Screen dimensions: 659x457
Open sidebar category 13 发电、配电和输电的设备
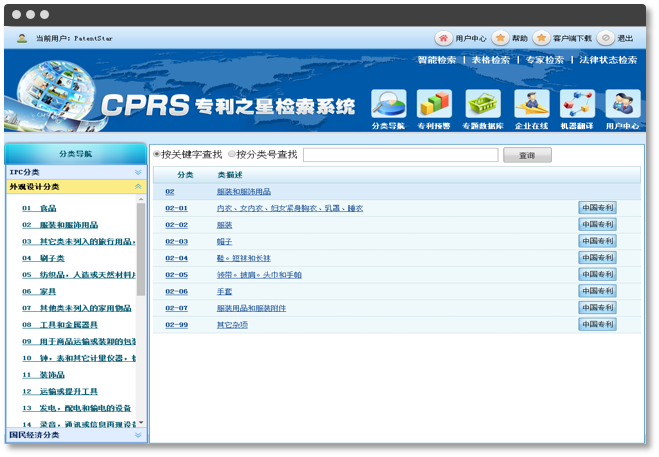point(76,408)
